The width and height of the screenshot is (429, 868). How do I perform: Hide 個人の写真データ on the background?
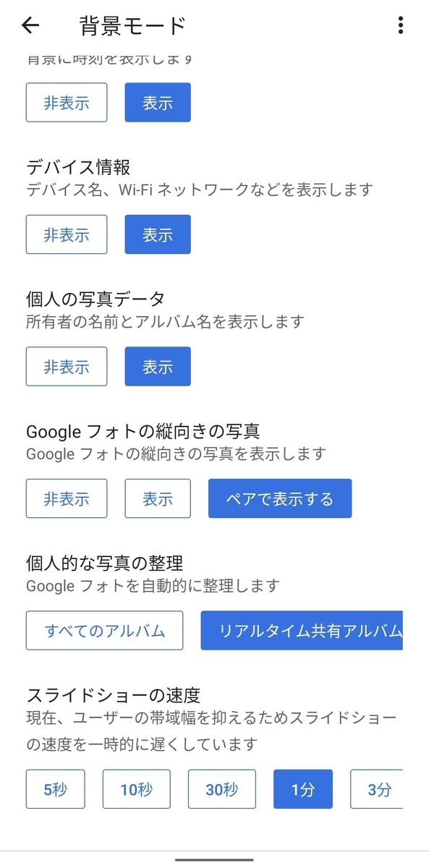[66, 366]
